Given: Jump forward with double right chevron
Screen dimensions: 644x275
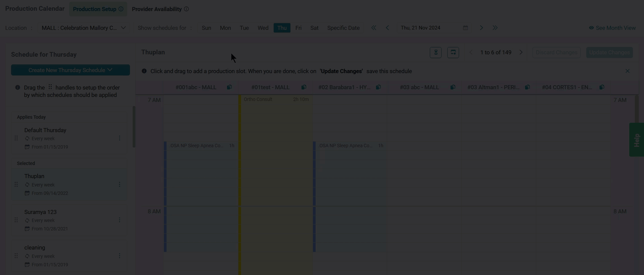Looking at the screenshot, I should click(x=495, y=28).
